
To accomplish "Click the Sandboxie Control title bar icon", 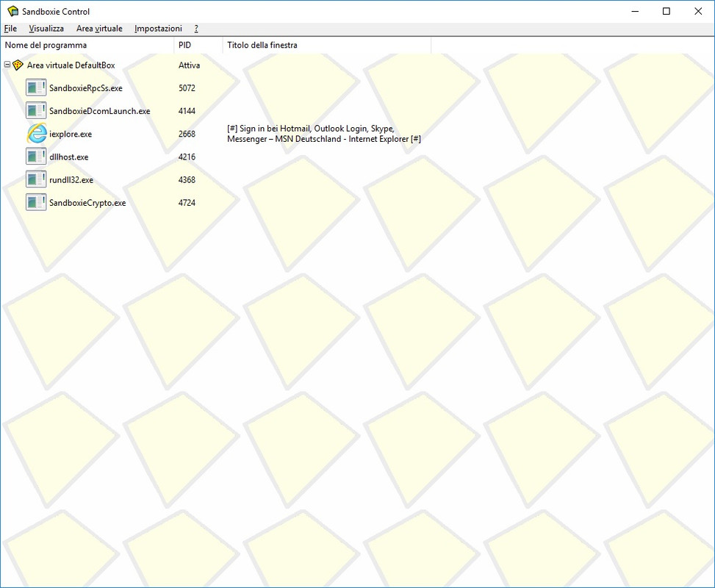I will click(x=12, y=12).
